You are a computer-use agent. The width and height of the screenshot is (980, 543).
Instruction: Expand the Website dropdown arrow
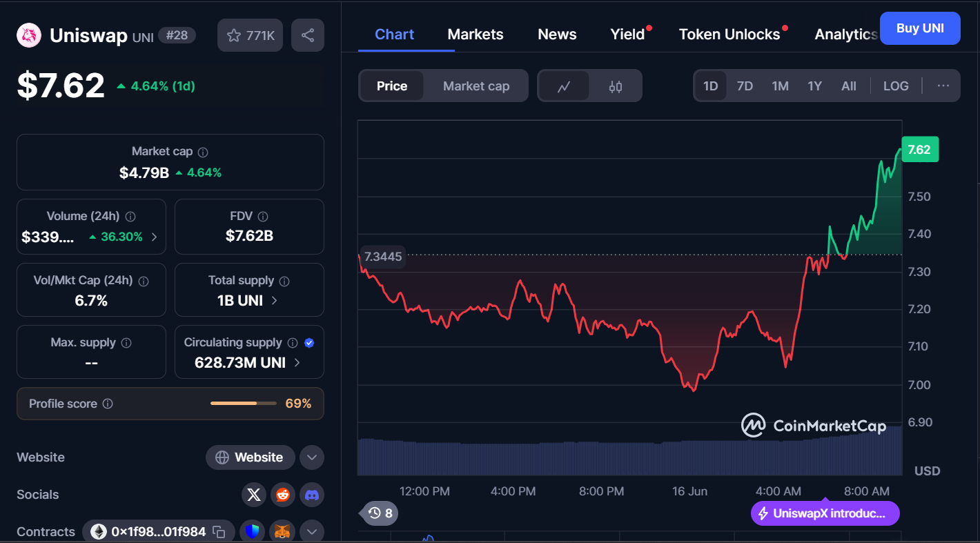pos(312,457)
